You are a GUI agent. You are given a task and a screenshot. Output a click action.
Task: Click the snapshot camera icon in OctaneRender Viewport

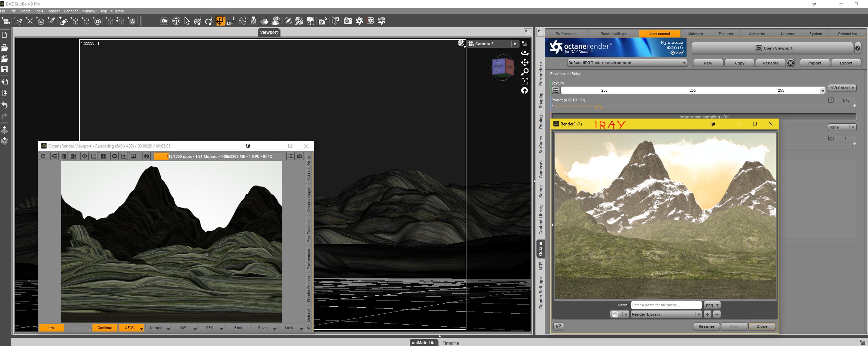300,156
